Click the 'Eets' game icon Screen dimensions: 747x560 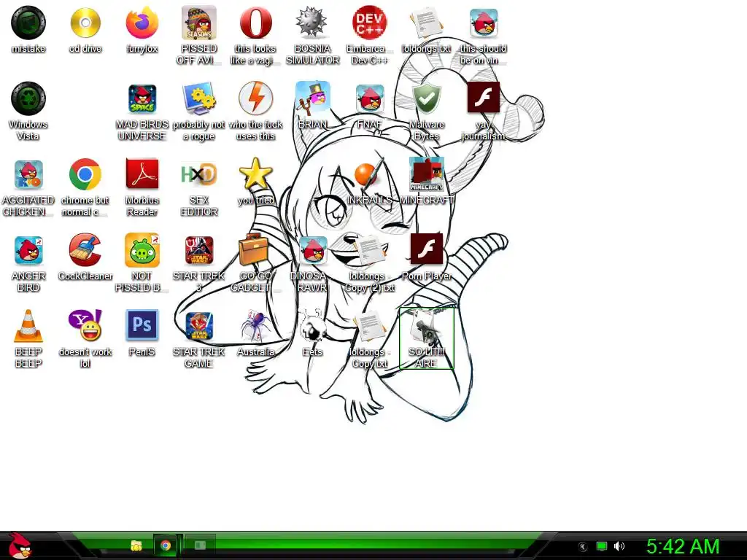(x=312, y=326)
